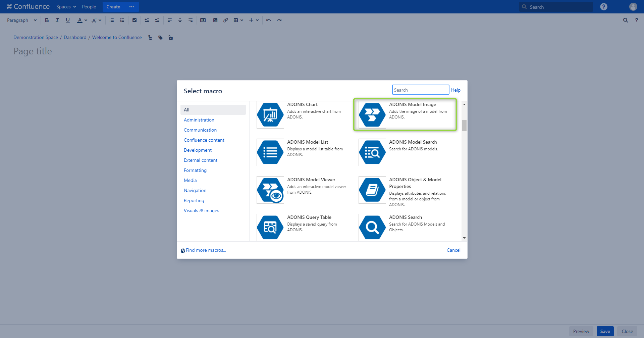Image resolution: width=644 pixels, height=338 pixels.
Task: Select the All macro category
Action: tap(213, 110)
